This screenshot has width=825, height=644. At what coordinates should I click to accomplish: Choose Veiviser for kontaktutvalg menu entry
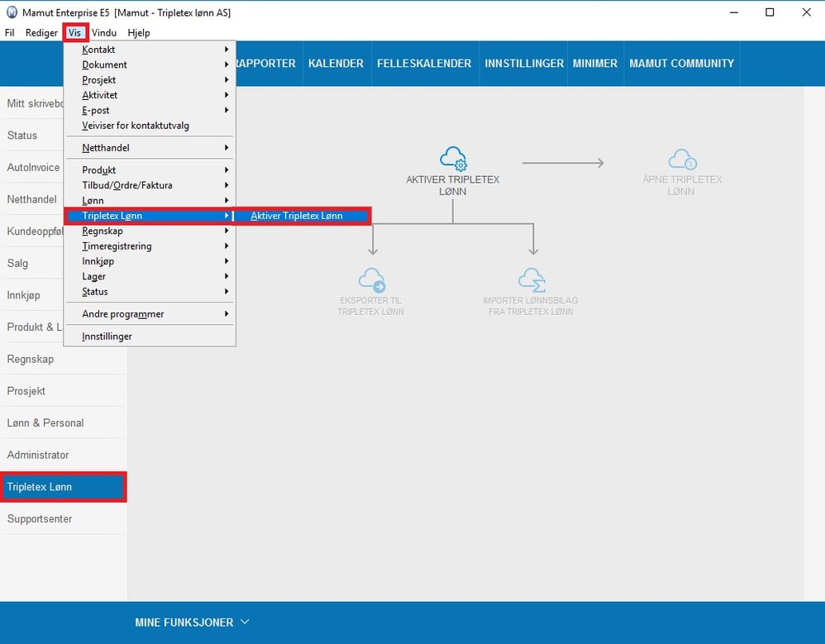click(x=150, y=126)
